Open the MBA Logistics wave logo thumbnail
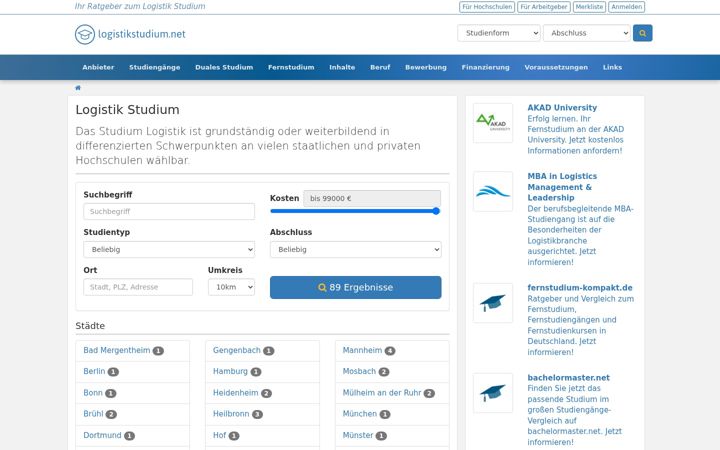Image resolution: width=720 pixels, height=450 pixels. 493,191
